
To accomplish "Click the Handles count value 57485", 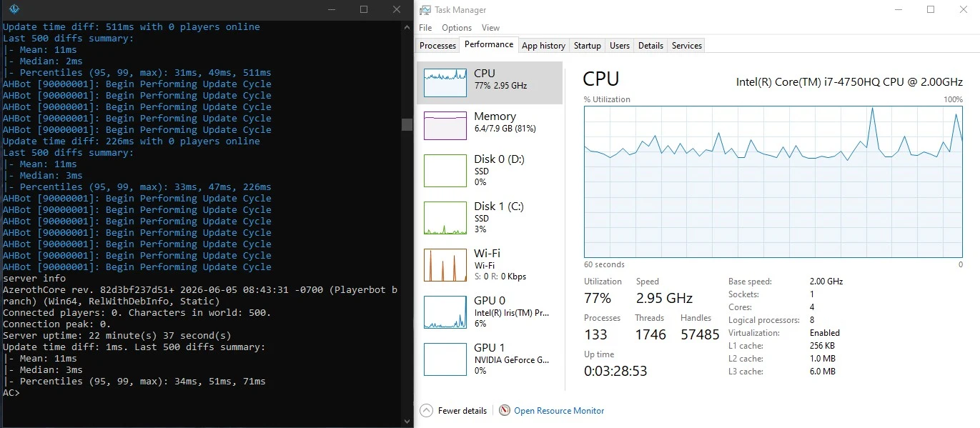I will point(700,334).
